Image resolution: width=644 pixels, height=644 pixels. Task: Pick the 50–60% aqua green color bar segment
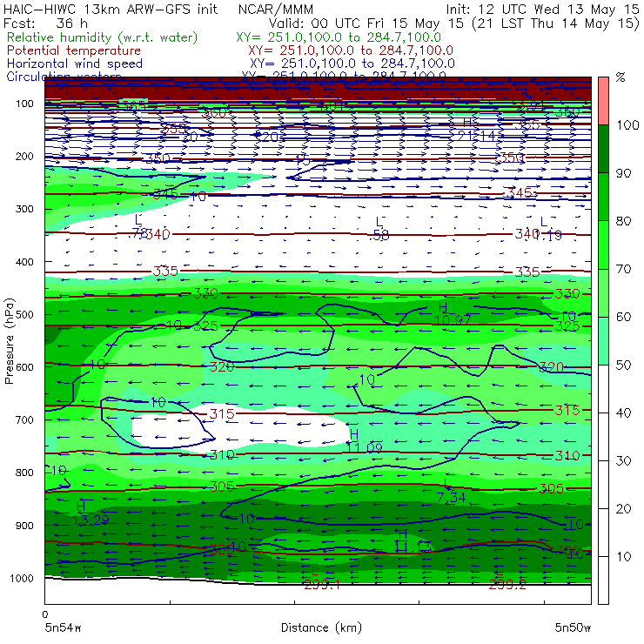pyautogui.click(x=603, y=341)
